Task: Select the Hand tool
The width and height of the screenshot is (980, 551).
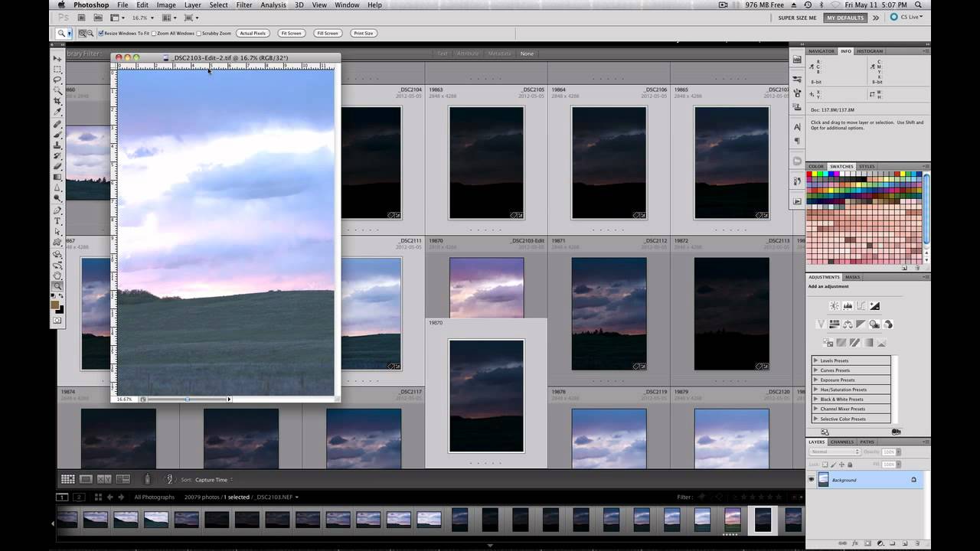Action: 57,275
